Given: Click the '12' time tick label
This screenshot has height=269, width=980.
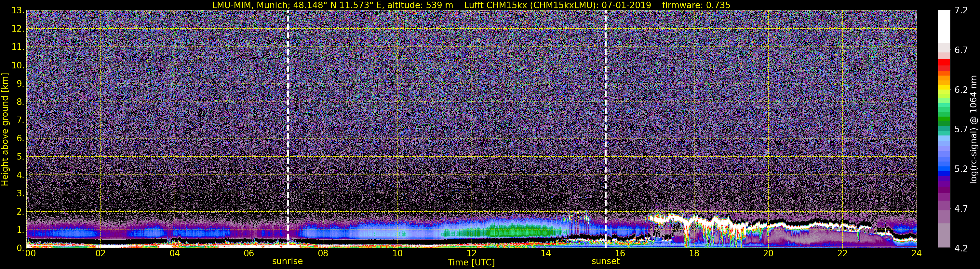Looking at the screenshot, I should [x=471, y=253].
